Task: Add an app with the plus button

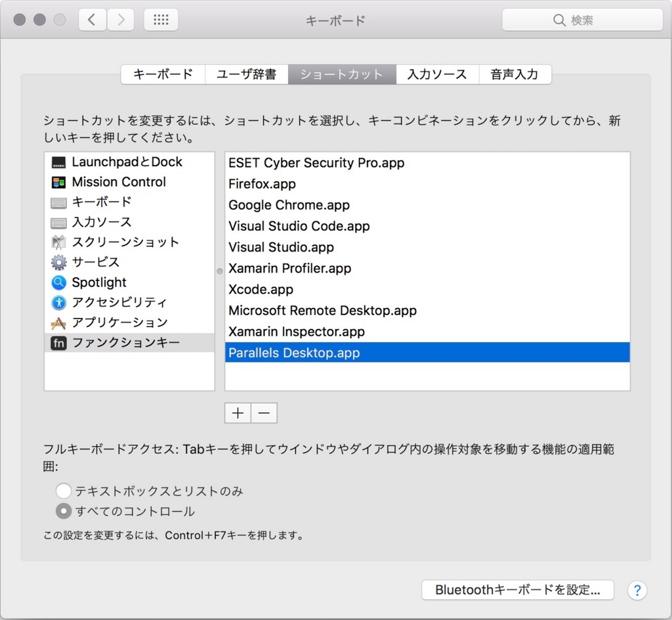Action: click(x=238, y=413)
